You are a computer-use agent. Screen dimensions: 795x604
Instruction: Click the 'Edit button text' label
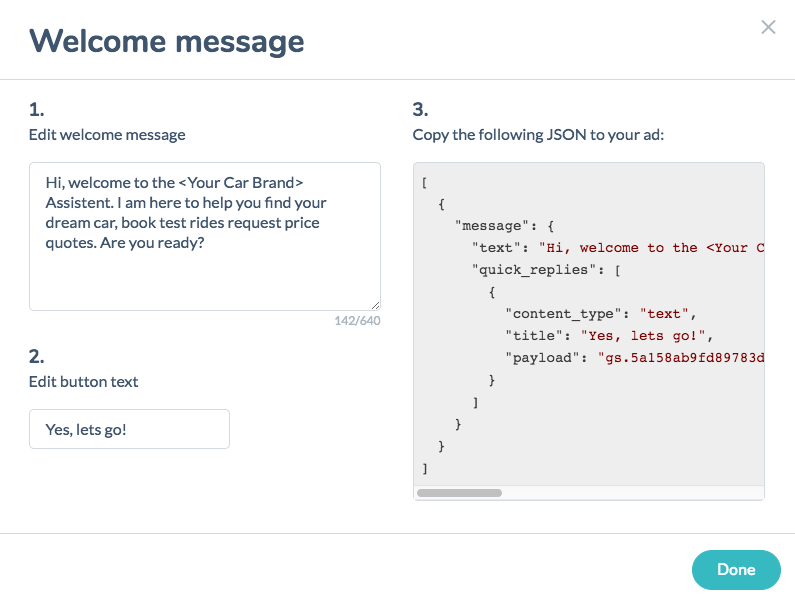(x=83, y=381)
